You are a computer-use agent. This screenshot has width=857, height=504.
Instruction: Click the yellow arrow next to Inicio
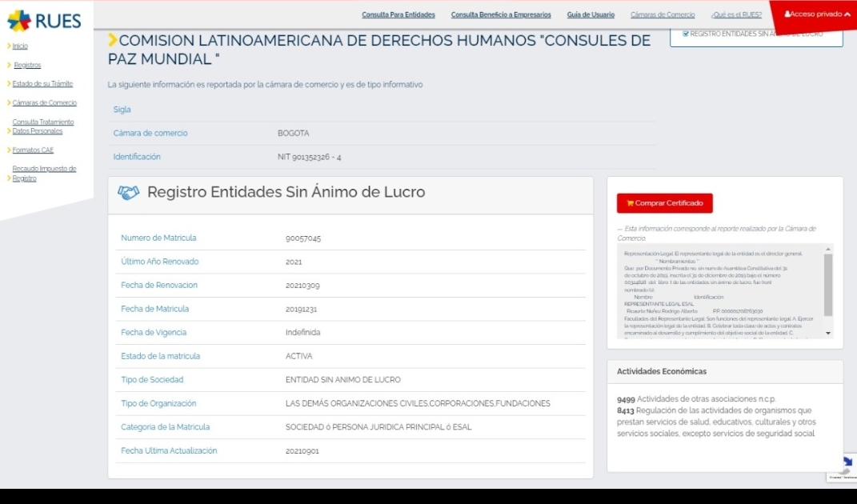[9, 46]
